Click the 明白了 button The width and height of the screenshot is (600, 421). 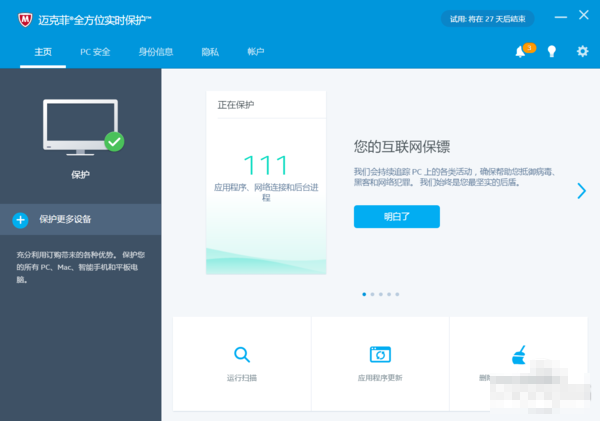(397, 217)
